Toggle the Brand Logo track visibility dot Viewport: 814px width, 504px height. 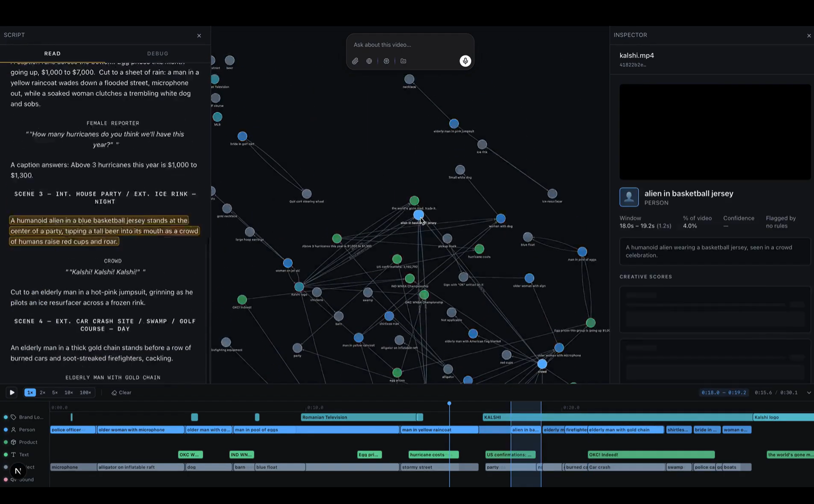[6, 417]
